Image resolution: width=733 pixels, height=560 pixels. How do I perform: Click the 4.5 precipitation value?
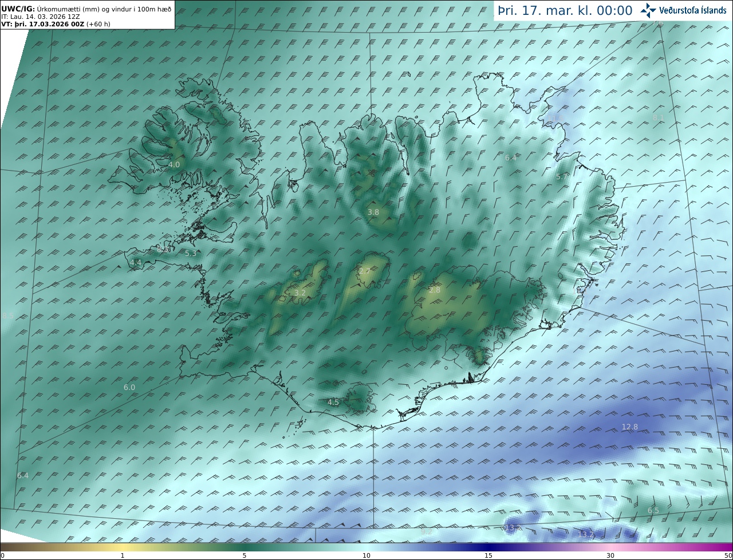coord(333,403)
